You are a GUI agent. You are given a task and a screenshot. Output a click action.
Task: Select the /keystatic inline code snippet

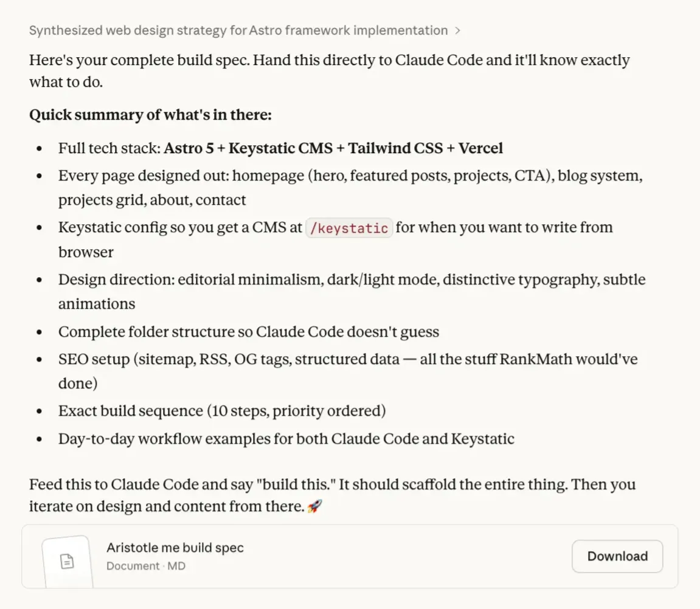[348, 228]
